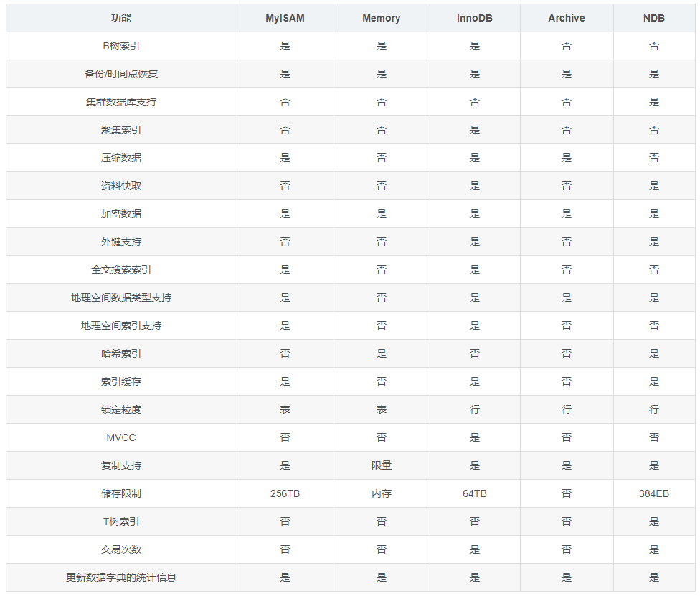Select the 压缩数据 row label

click(121, 158)
